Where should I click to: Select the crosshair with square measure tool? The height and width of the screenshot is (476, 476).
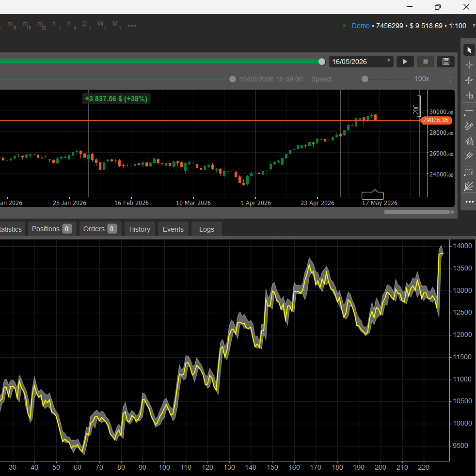tap(469, 95)
